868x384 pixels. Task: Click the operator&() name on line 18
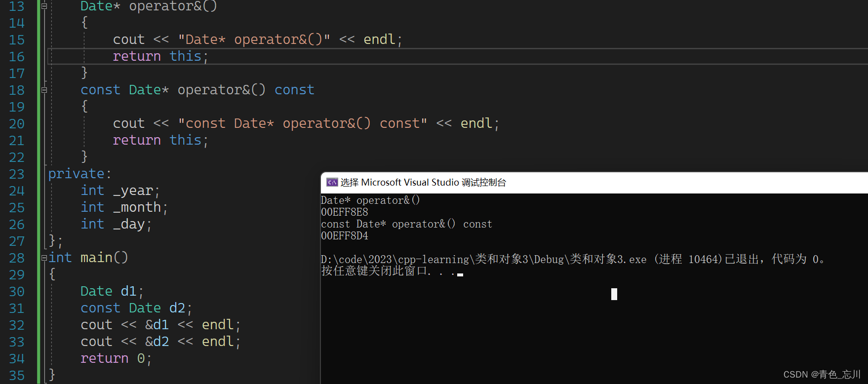tap(222, 90)
